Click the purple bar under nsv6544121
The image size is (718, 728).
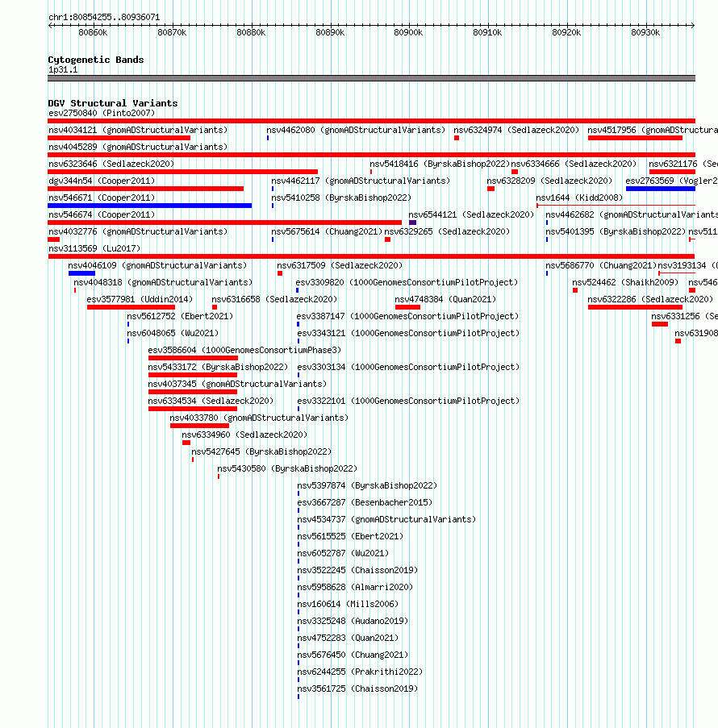[413, 223]
